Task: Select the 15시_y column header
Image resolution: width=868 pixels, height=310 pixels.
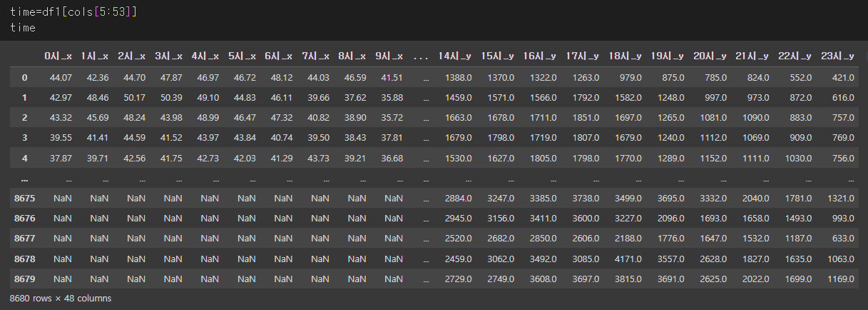Action: (x=497, y=56)
